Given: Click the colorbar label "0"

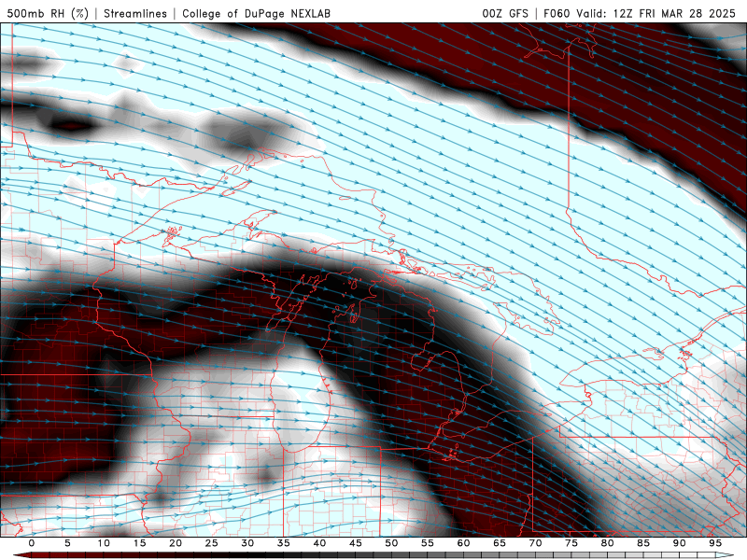Looking at the screenshot, I should pyautogui.click(x=32, y=543).
